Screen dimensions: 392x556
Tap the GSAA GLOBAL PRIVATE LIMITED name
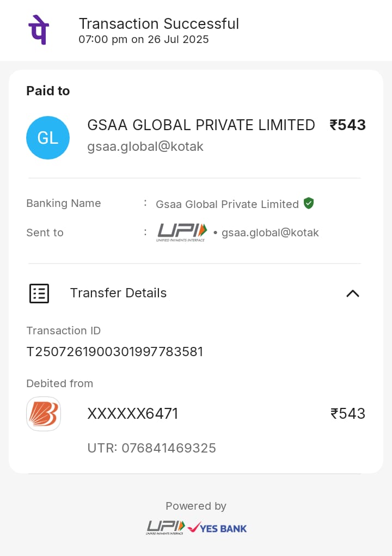[x=201, y=125]
